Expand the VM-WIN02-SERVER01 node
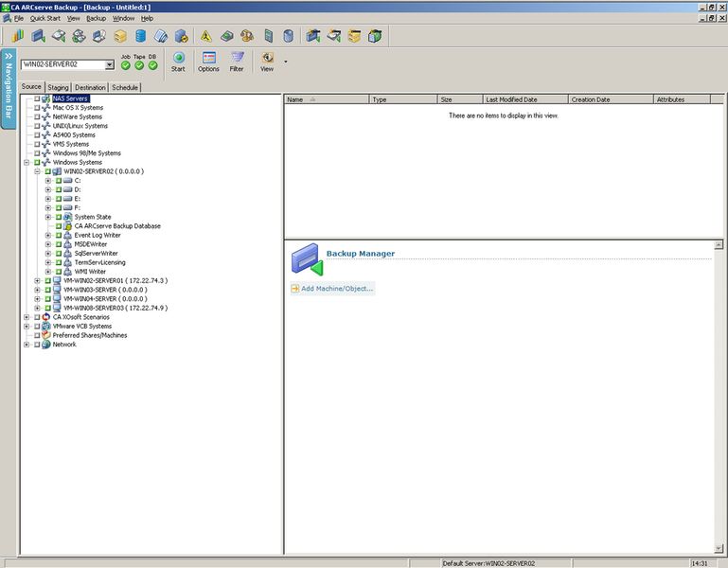This screenshot has height=568, width=728. pyautogui.click(x=37, y=280)
